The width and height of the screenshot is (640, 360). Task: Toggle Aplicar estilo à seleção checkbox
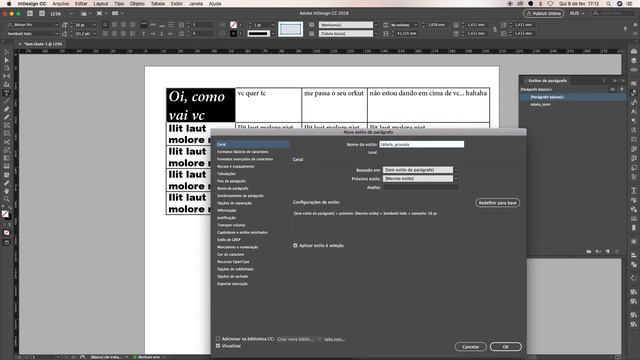295,245
